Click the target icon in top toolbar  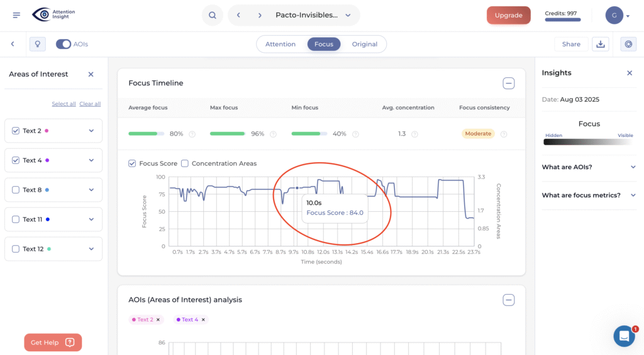[x=628, y=44]
